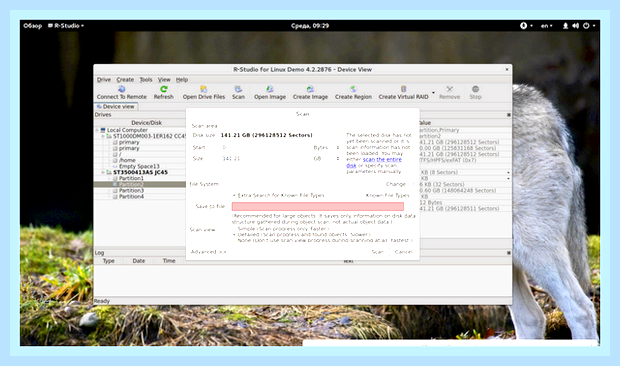This screenshot has width=620, height=366.
Task: Click the Change file system button
Action: (x=396, y=184)
